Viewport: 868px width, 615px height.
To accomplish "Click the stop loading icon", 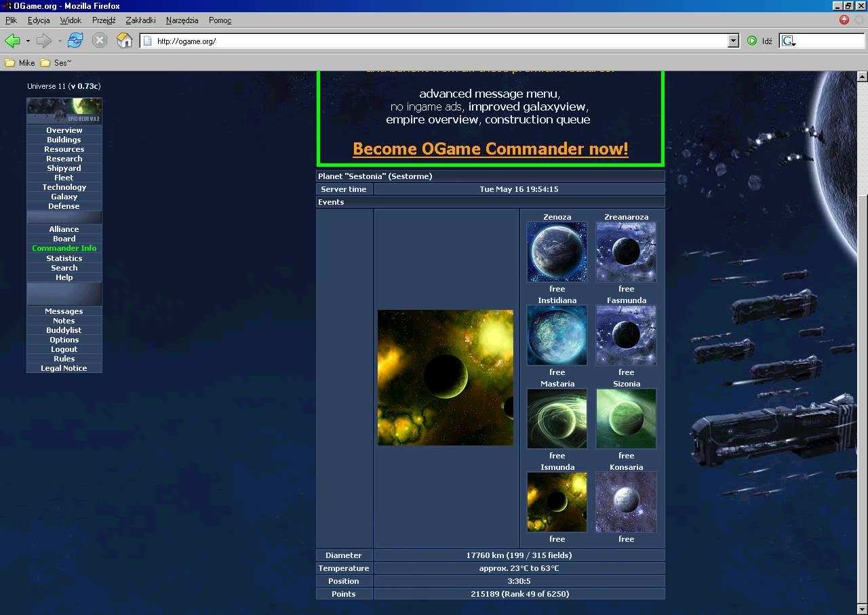I will point(100,41).
